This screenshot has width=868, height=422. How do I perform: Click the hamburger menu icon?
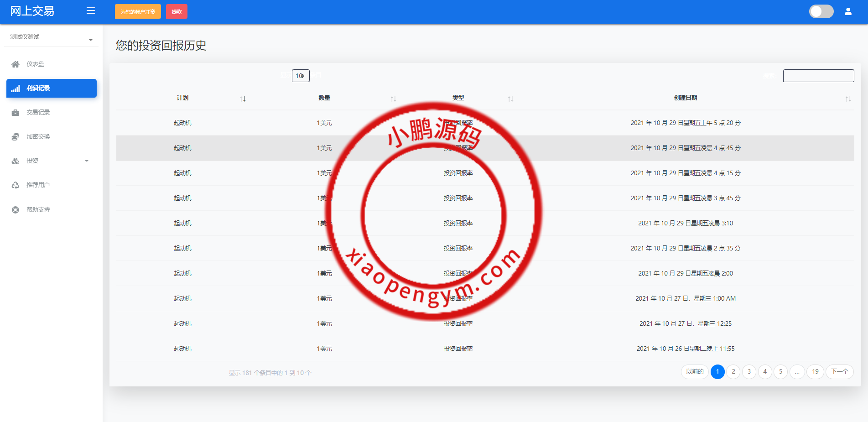(91, 11)
